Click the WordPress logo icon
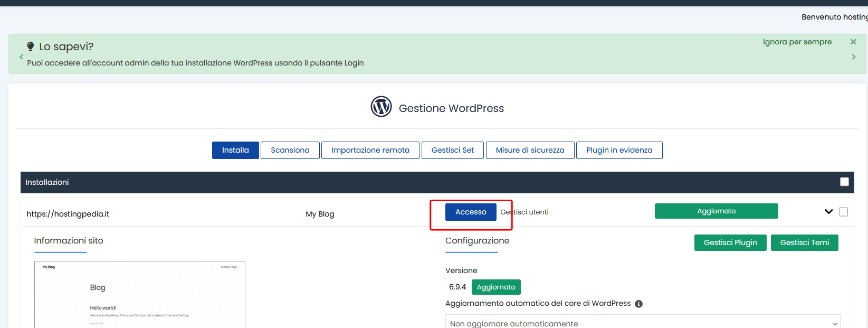The width and height of the screenshot is (868, 328). click(381, 106)
